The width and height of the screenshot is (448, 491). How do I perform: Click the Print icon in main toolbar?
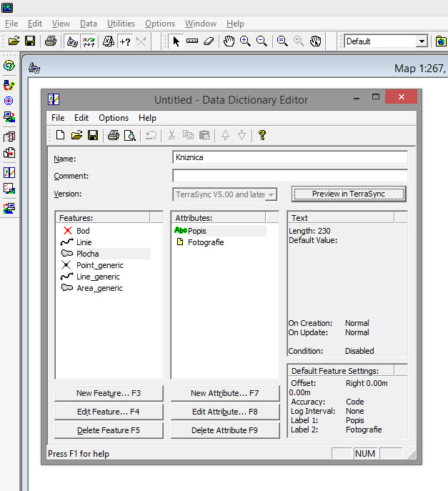pyautogui.click(x=51, y=41)
